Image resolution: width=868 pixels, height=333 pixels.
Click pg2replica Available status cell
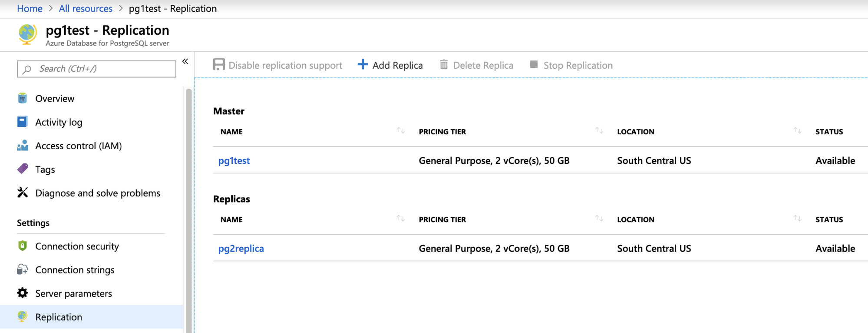[835, 248]
